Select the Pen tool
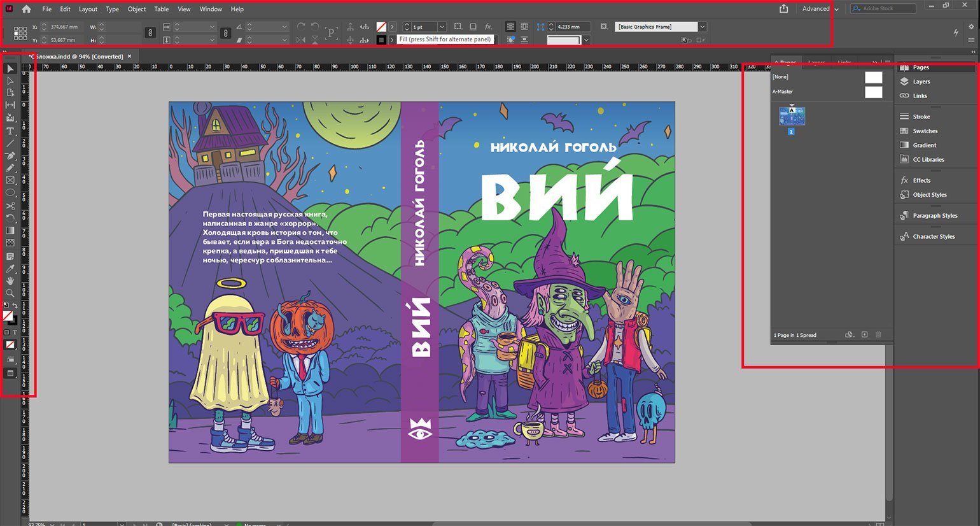Image resolution: width=980 pixels, height=526 pixels. tap(10, 156)
